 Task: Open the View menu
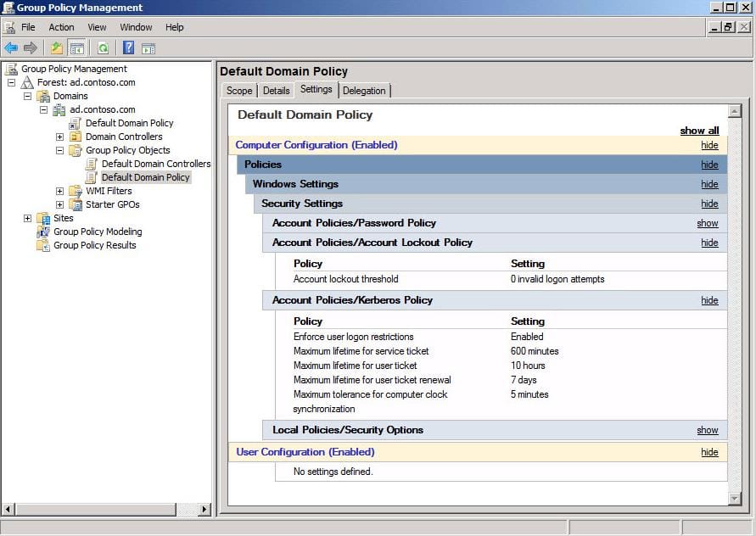point(97,27)
